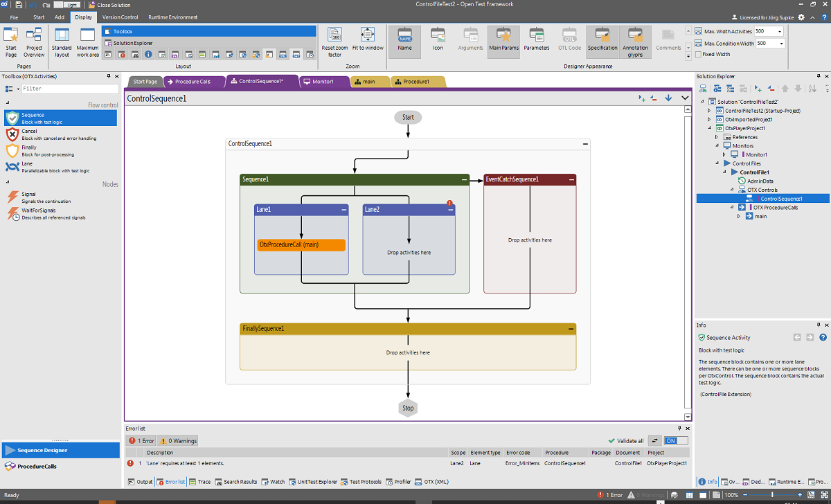
Task: Click the Reset zoom factor icon
Action: (334, 35)
